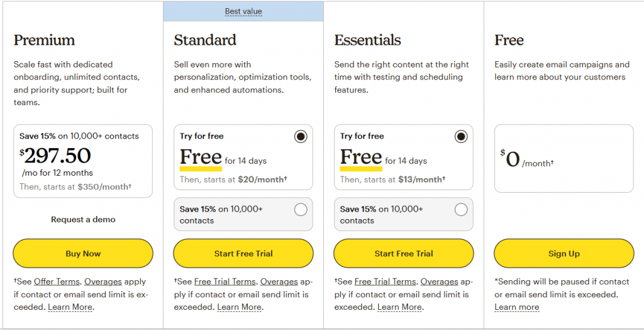Click the Premium Buy Now button
644x330 pixels.
(x=83, y=254)
